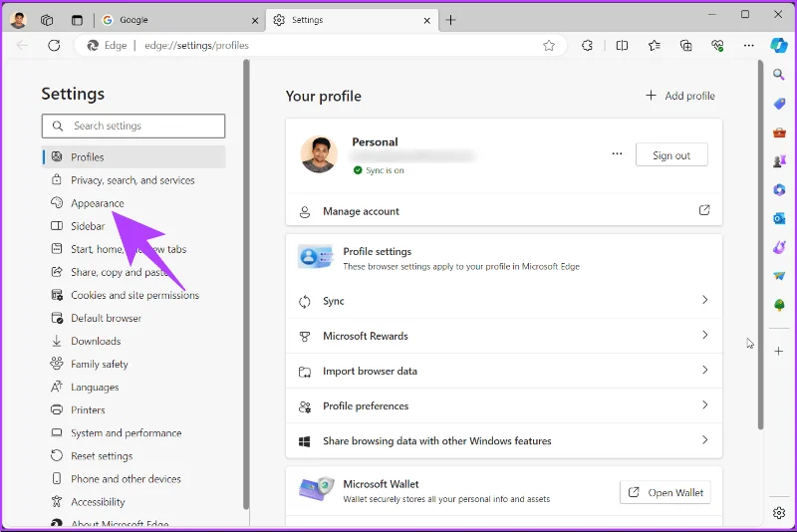Close the Google tab

click(255, 21)
